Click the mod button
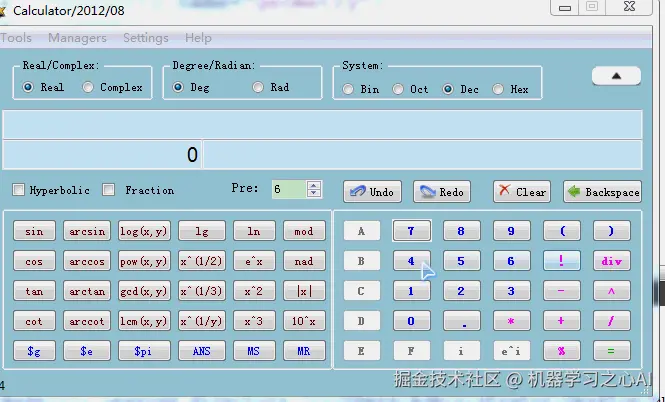 (304, 231)
